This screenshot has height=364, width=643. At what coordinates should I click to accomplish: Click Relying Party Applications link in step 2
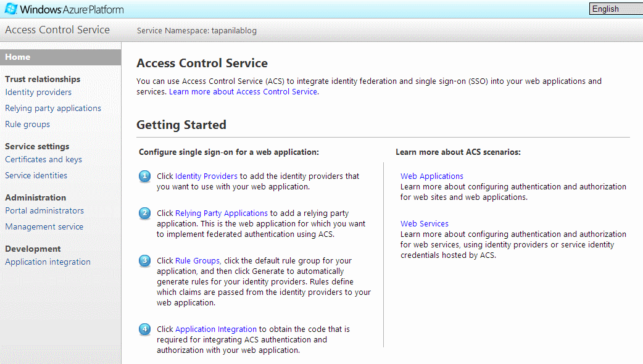point(222,213)
